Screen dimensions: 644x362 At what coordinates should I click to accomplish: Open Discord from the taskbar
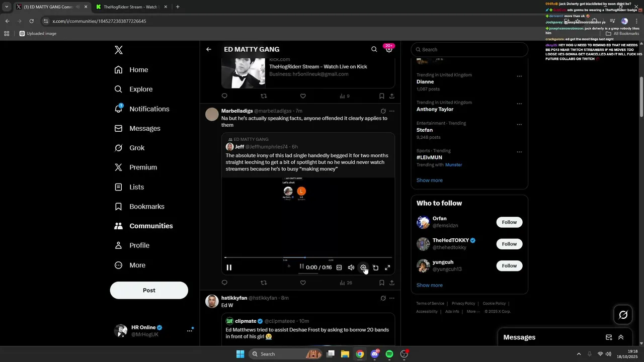click(375, 354)
